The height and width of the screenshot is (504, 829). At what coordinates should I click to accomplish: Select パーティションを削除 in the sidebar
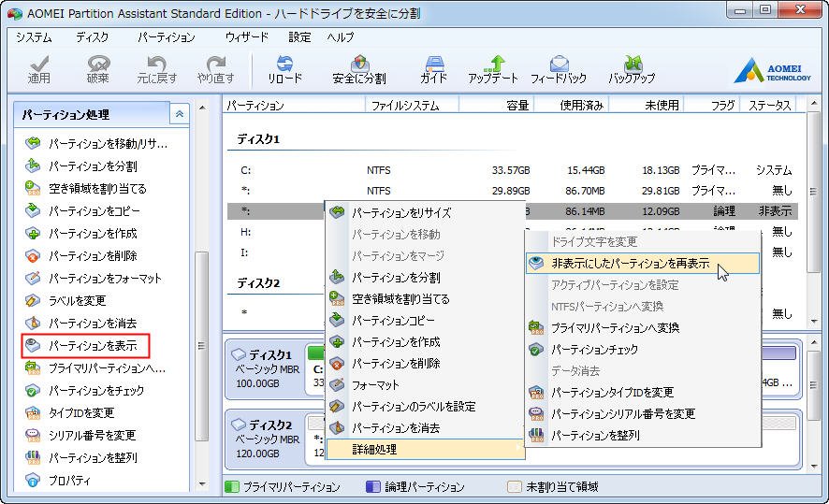tap(80, 255)
